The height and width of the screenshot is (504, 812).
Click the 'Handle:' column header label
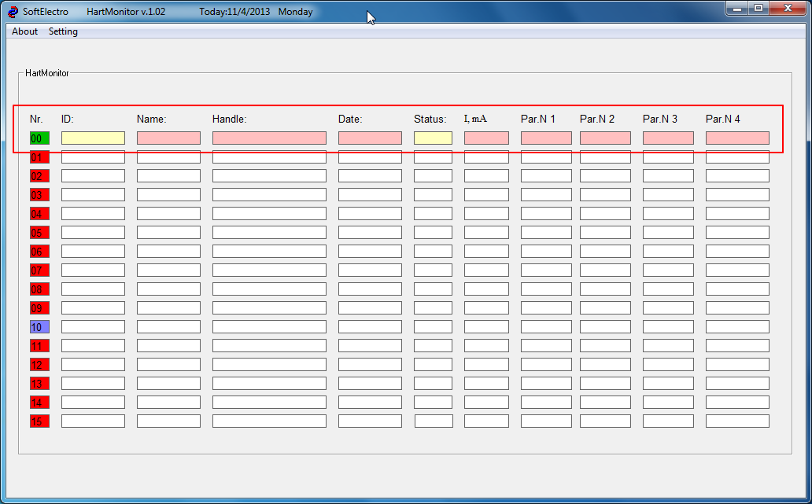(230, 119)
